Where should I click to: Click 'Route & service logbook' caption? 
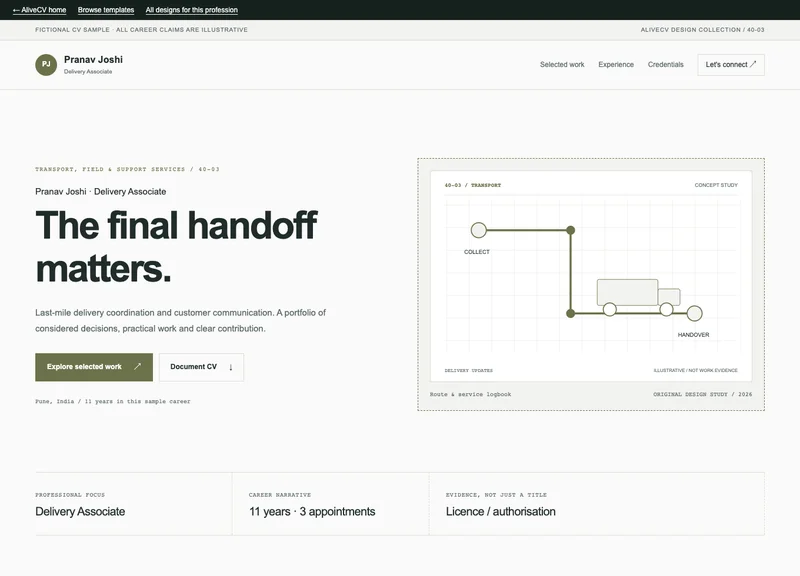470,394
